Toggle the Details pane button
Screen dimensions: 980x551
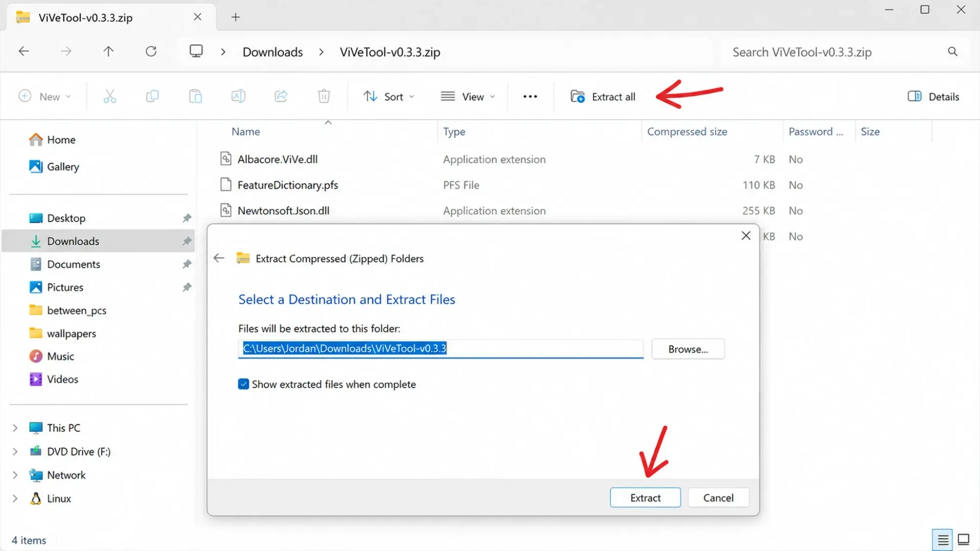click(x=933, y=96)
